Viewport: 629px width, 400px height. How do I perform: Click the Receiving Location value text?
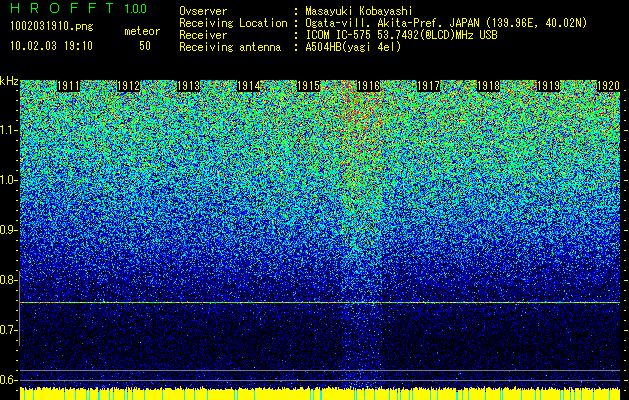(446, 24)
